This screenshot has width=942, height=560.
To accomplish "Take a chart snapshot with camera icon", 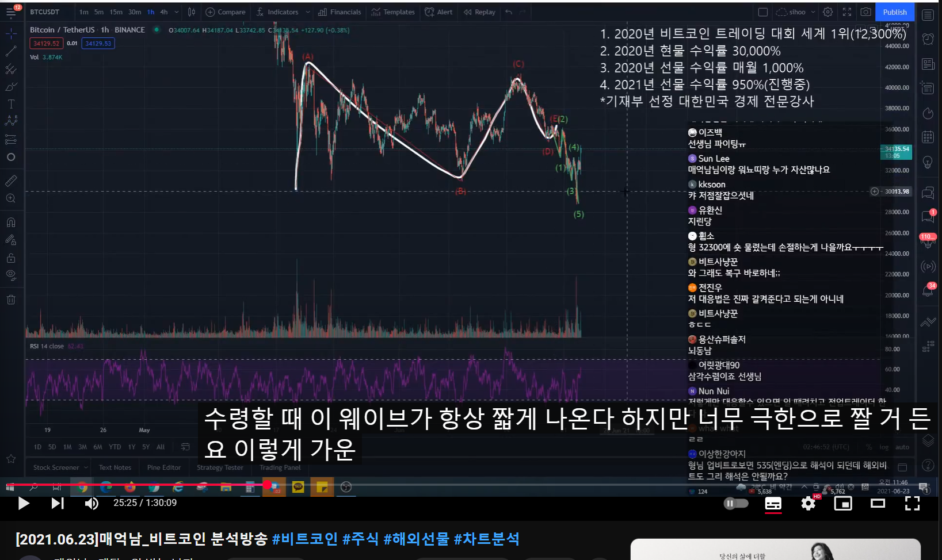I will [x=866, y=12].
